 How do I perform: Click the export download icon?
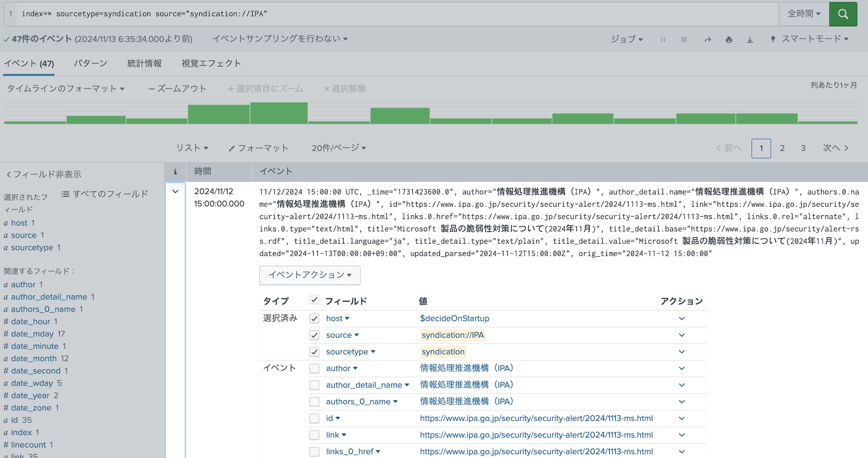click(750, 39)
